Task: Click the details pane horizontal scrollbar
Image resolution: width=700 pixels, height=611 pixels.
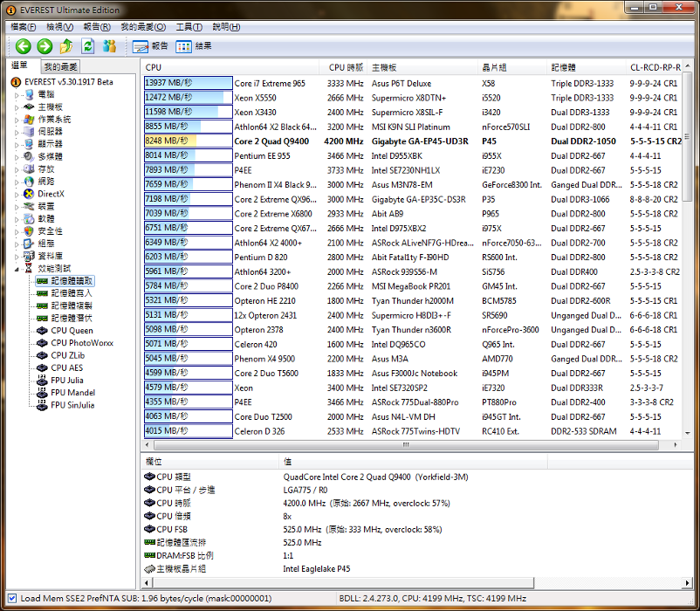Action: 343,582
